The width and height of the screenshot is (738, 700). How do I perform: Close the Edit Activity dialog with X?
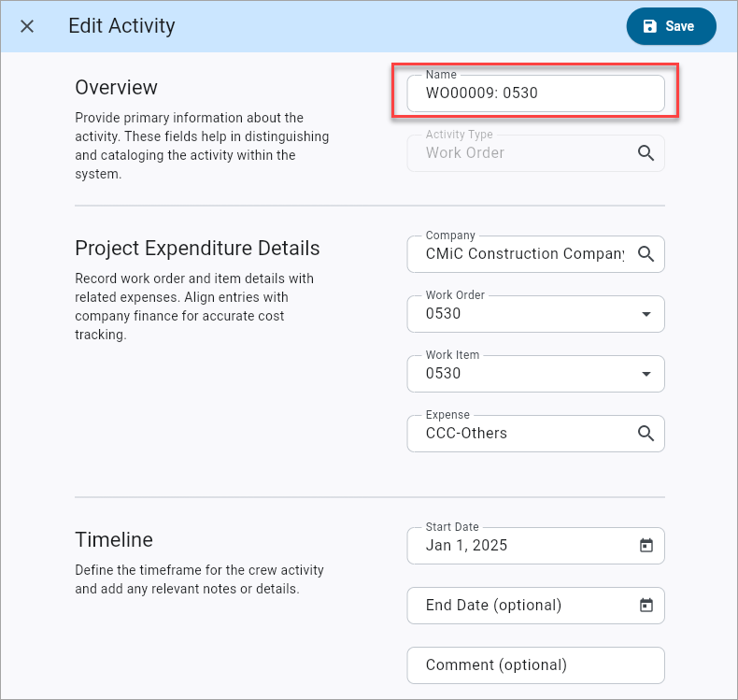click(x=27, y=26)
